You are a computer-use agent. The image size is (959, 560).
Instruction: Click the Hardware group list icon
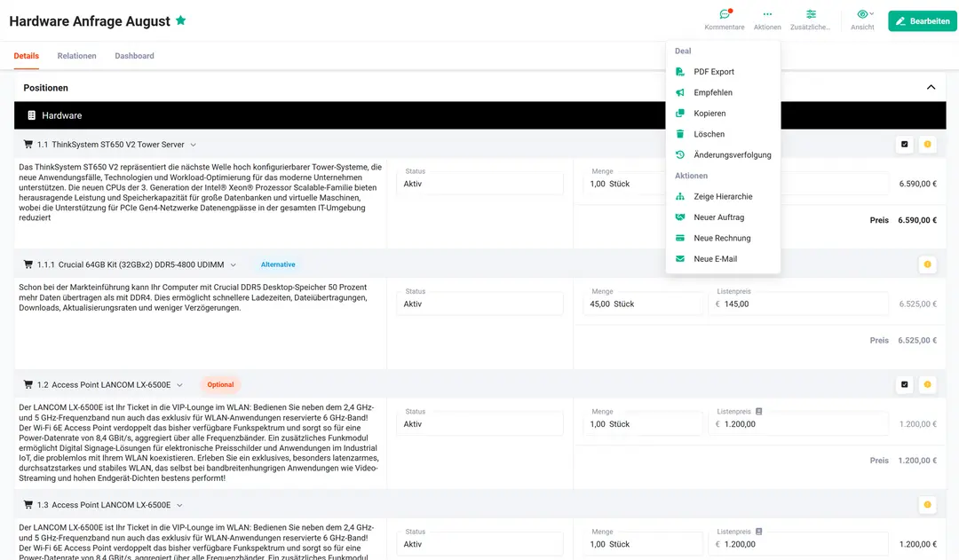31,115
